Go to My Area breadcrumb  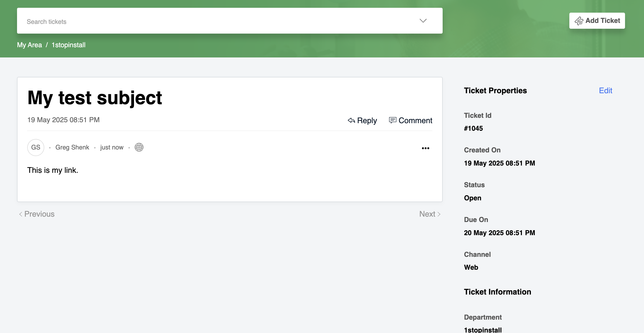[x=29, y=45]
